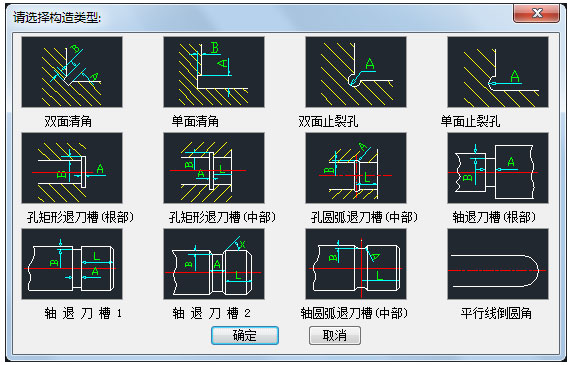
Task: Choose the 轴退刀槽1 thumbnail
Action: click(x=72, y=264)
